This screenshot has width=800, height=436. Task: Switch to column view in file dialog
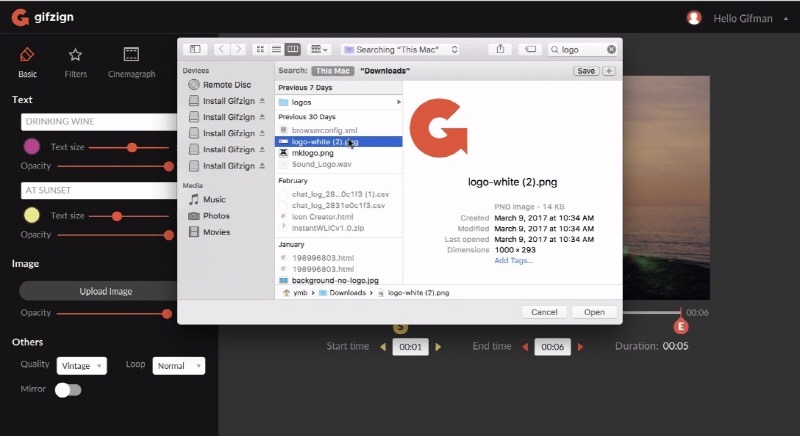pyautogui.click(x=292, y=49)
